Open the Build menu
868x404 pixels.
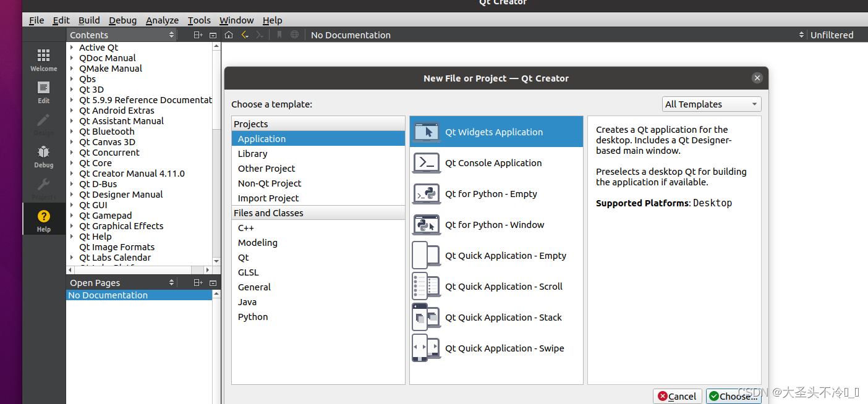tap(89, 20)
